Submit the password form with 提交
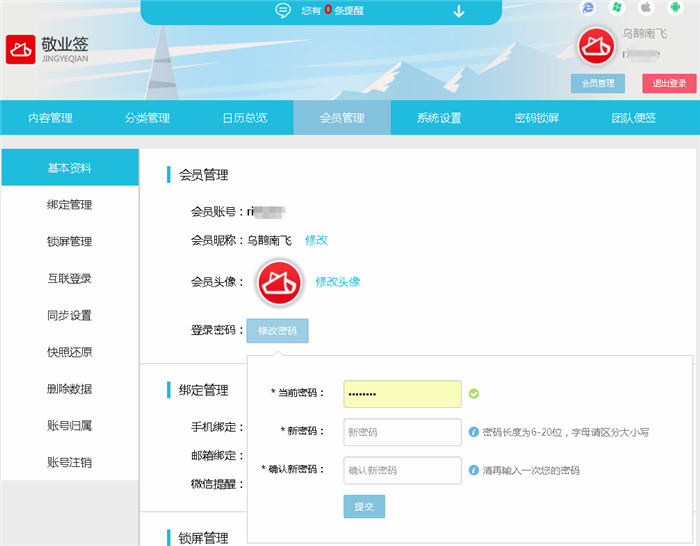The height and width of the screenshot is (546, 700). pos(363,507)
